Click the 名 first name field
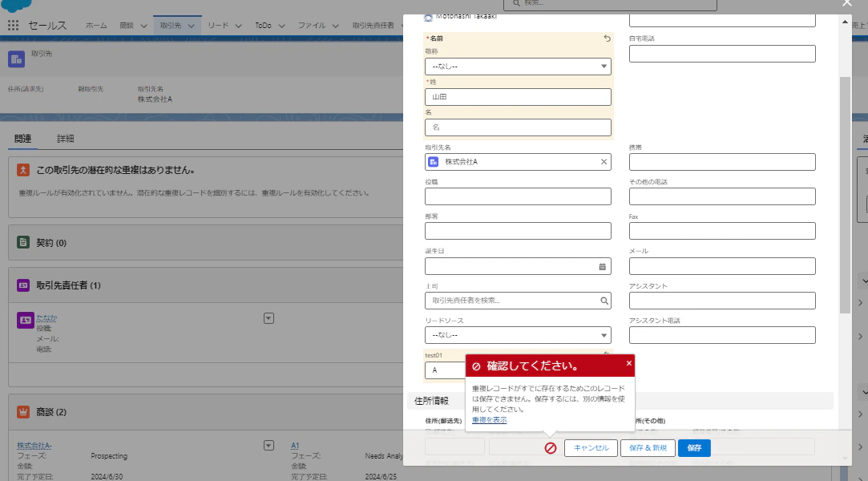This screenshot has height=481, width=868. tap(518, 127)
